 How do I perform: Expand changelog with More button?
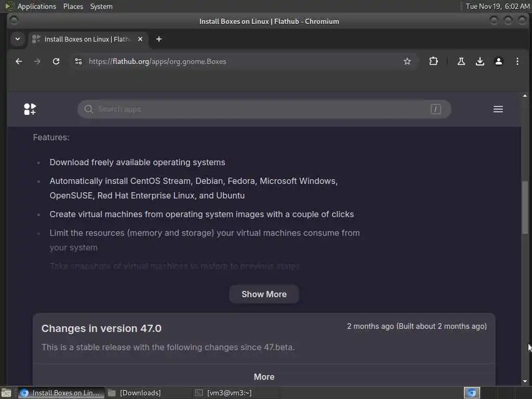click(x=264, y=377)
